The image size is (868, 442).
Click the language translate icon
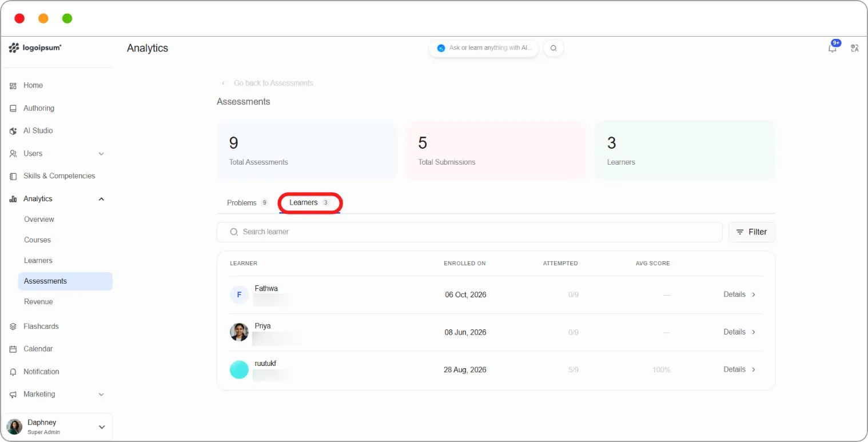(855, 49)
